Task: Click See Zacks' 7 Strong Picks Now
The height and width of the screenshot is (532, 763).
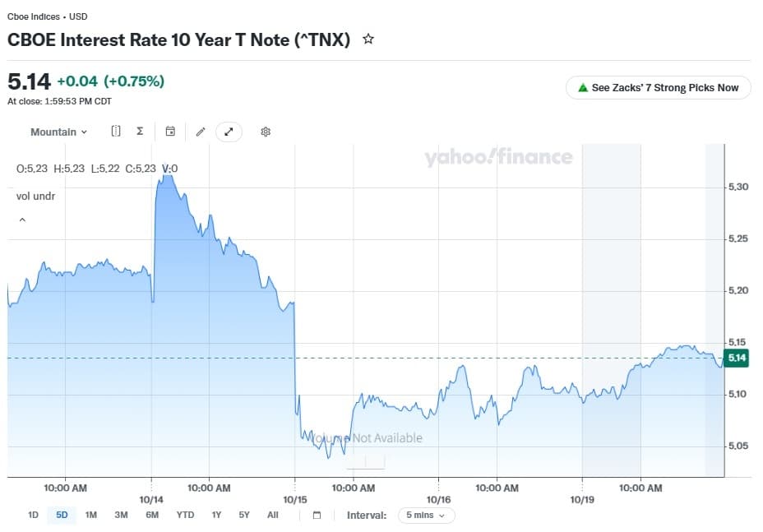Action: tap(658, 88)
